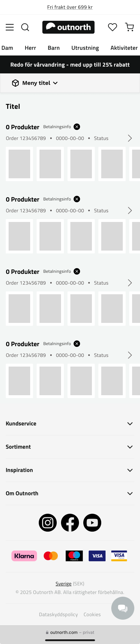140x644 pixels.
Task: Open the hamburger menu icon
Action: coord(10,27)
